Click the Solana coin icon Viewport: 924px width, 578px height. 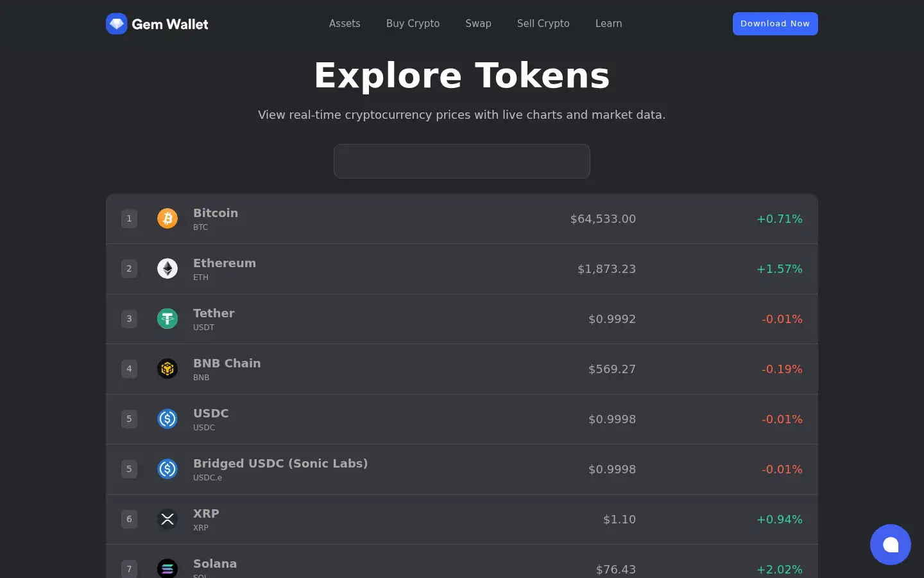pos(167,568)
